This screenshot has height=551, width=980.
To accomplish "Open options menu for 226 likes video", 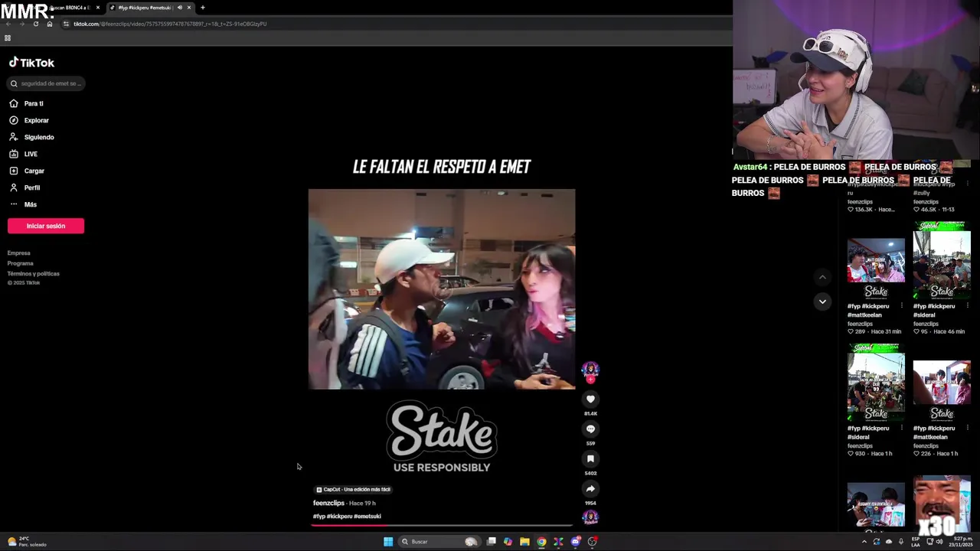I will click(x=967, y=429).
